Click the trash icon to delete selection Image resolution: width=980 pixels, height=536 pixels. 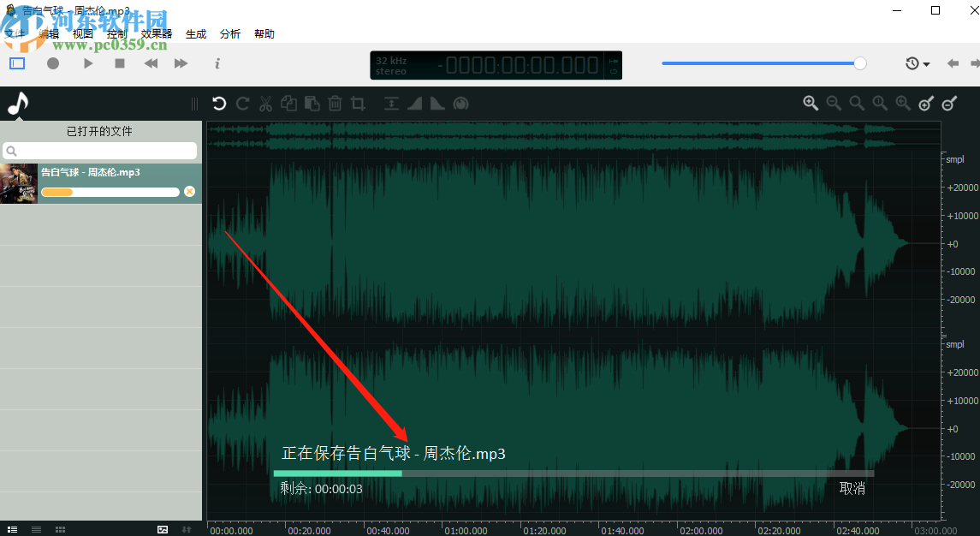pyautogui.click(x=335, y=103)
